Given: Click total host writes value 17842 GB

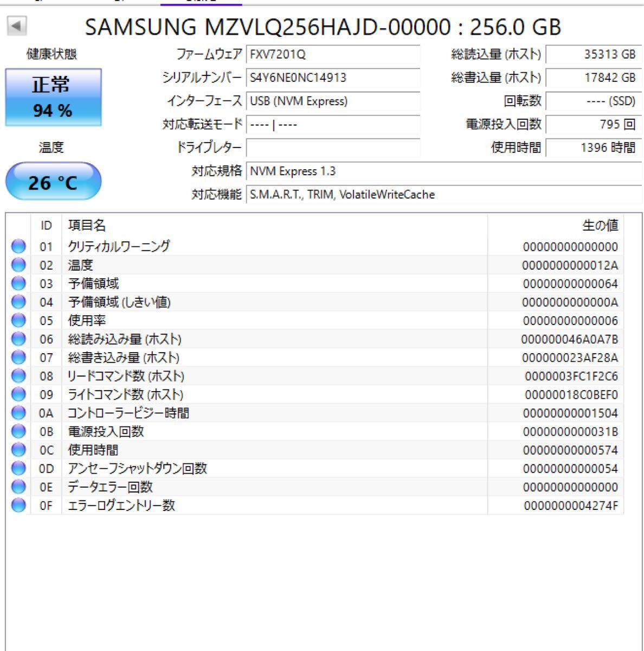Looking at the screenshot, I should point(593,78).
